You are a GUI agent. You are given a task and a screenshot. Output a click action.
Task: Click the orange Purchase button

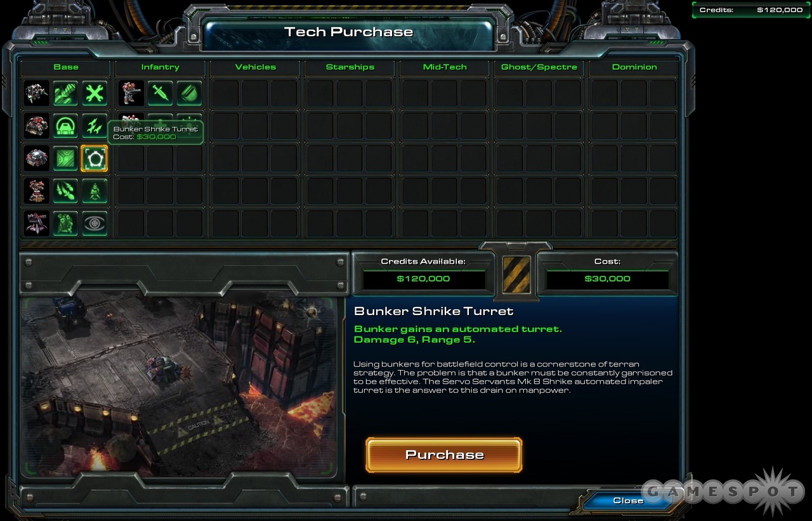click(x=444, y=455)
